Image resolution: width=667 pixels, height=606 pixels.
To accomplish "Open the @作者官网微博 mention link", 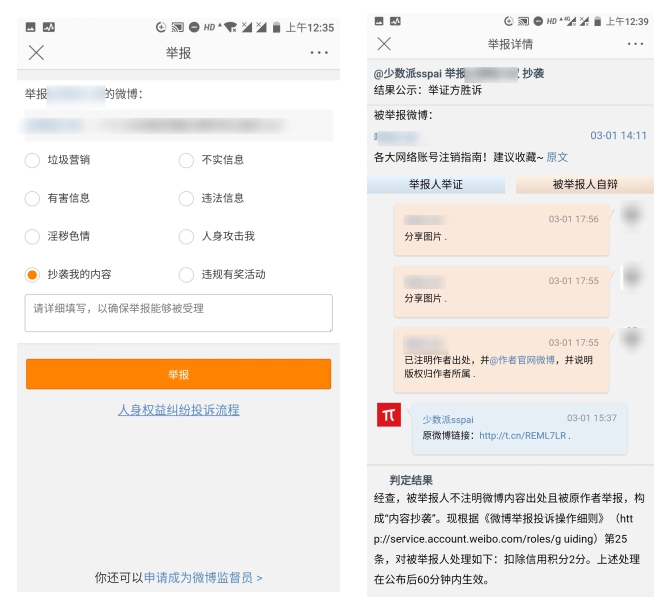I will point(522,360).
